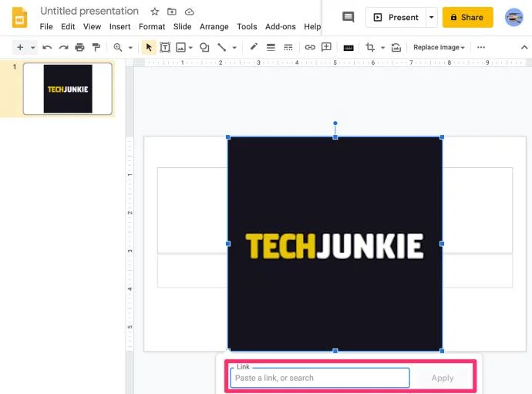The width and height of the screenshot is (532, 394).
Task: Expand zoom level dropdown arrow
Action: (x=130, y=48)
